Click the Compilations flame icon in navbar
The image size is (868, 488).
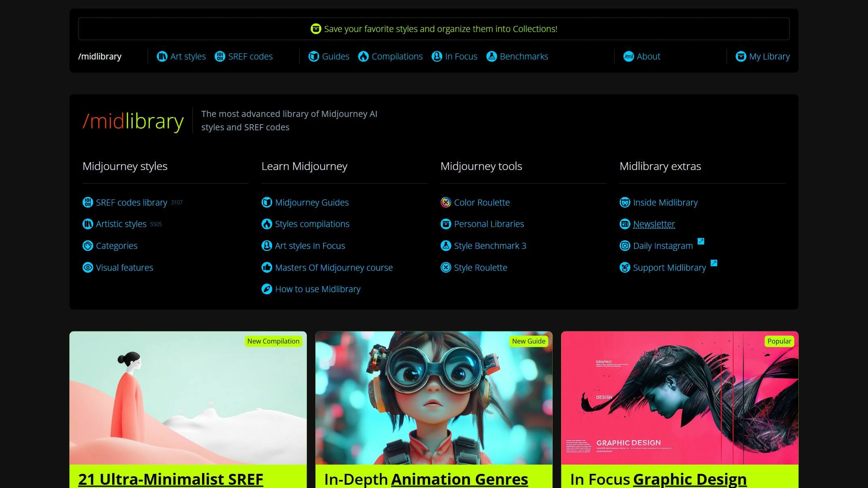(x=363, y=57)
